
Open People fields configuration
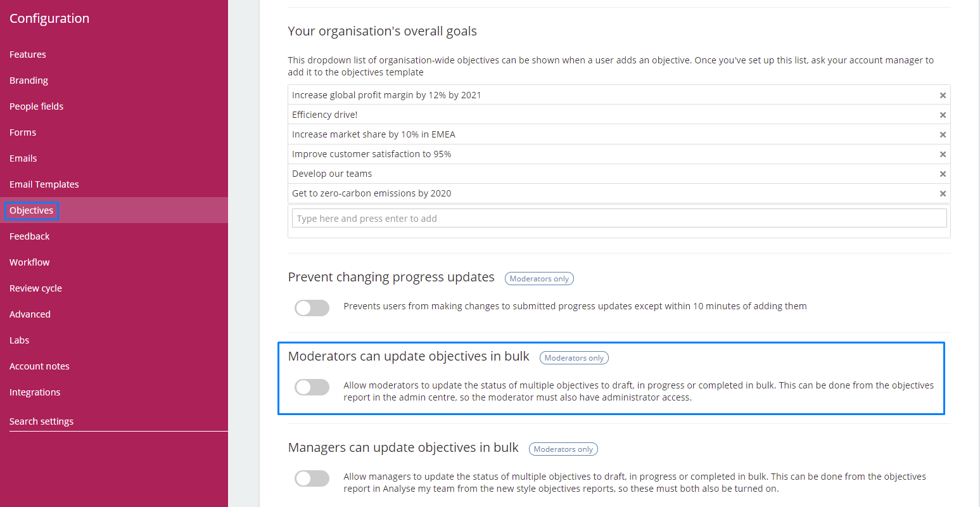point(36,106)
